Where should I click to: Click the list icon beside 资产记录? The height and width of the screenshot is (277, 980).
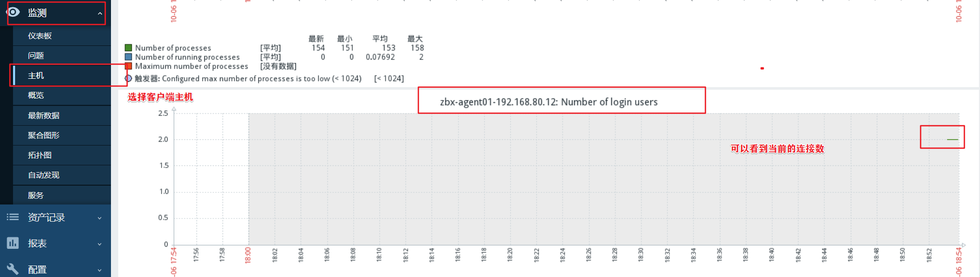13,217
